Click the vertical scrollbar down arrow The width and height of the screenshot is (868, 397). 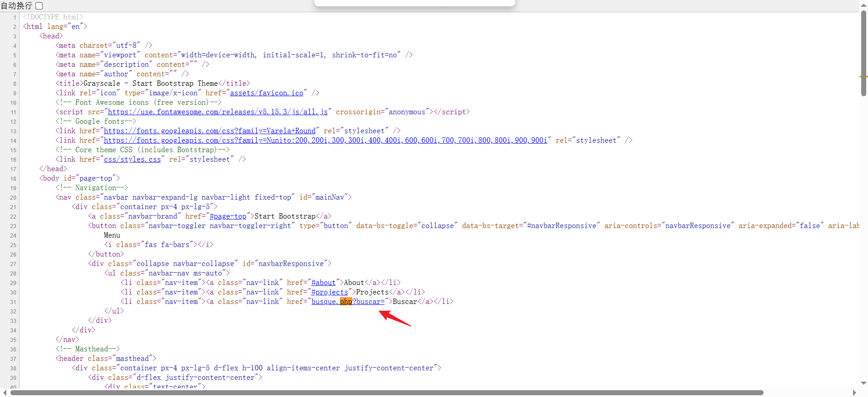[x=863, y=383]
